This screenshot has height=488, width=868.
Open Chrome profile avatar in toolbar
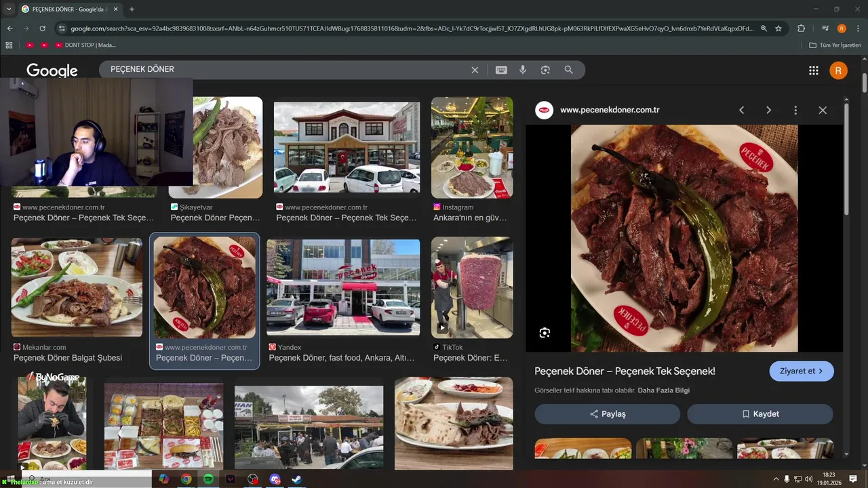click(842, 28)
